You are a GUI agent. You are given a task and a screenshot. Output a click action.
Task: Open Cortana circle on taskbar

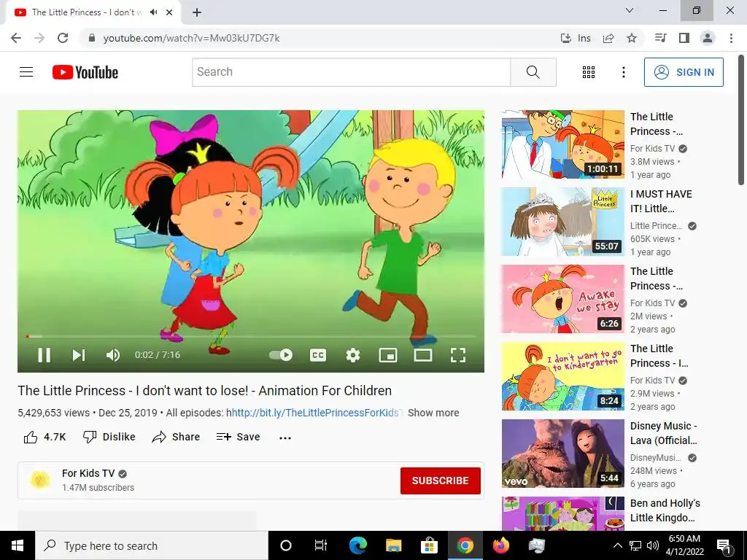point(286,545)
